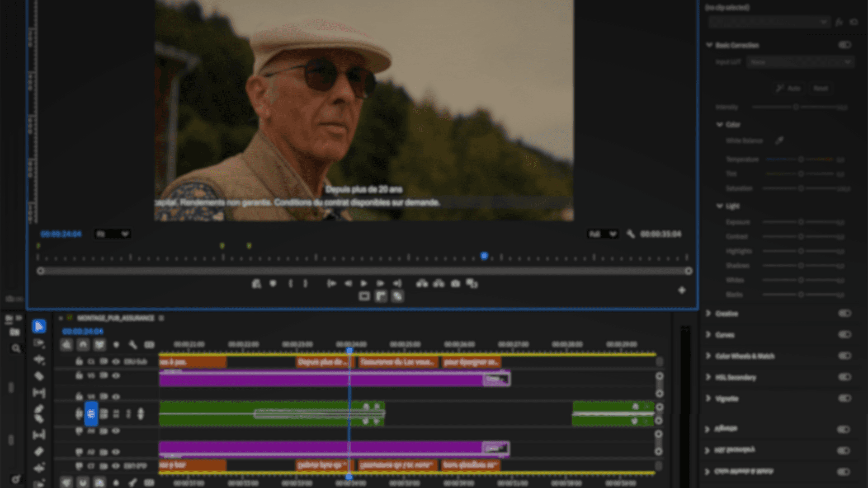Image resolution: width=868 pixels, height=488 pixels.
Task: Click the Go to In point button
Action: [331, 284]
